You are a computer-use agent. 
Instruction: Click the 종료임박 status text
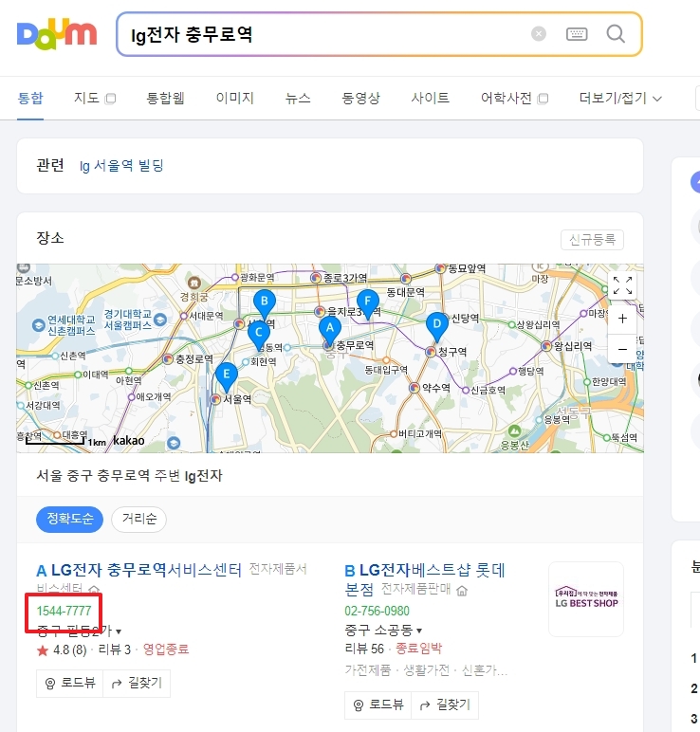(419, 649)
